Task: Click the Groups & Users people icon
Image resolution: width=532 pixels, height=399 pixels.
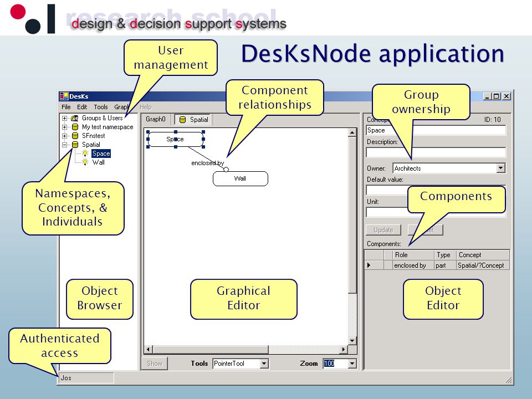Action: click(x=75, y=118)
